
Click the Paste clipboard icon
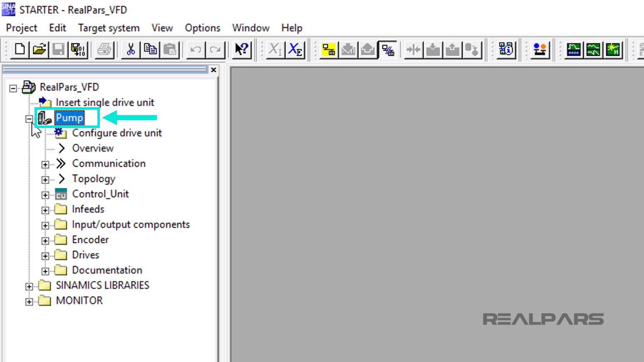pyautogui.click(x=170, y=49)
